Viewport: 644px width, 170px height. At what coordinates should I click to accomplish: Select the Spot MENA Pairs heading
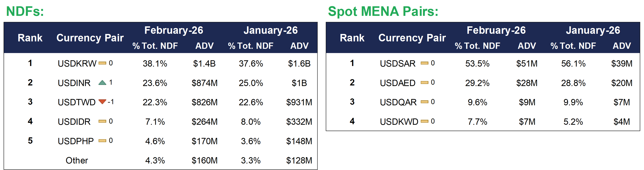(x=383, y=12)
